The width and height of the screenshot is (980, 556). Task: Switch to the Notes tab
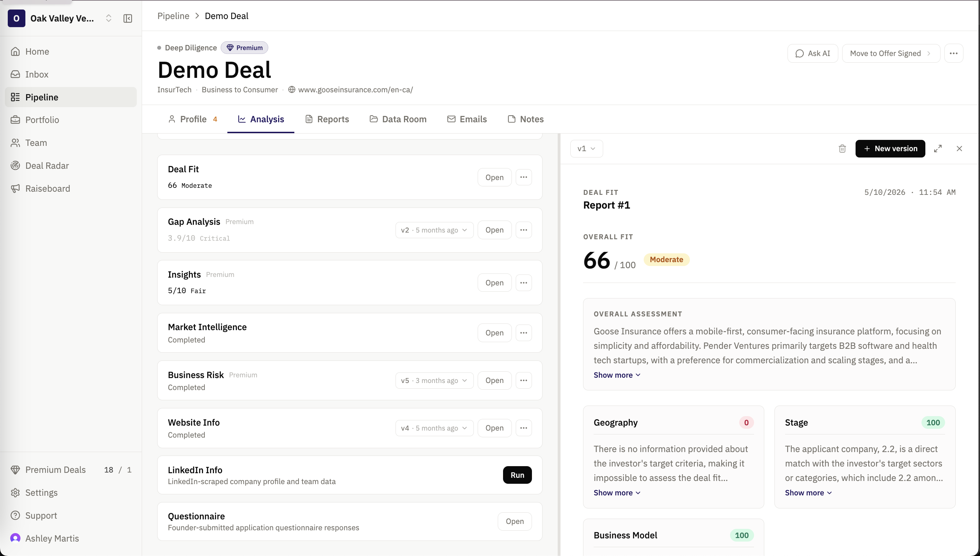click(526, 119)
